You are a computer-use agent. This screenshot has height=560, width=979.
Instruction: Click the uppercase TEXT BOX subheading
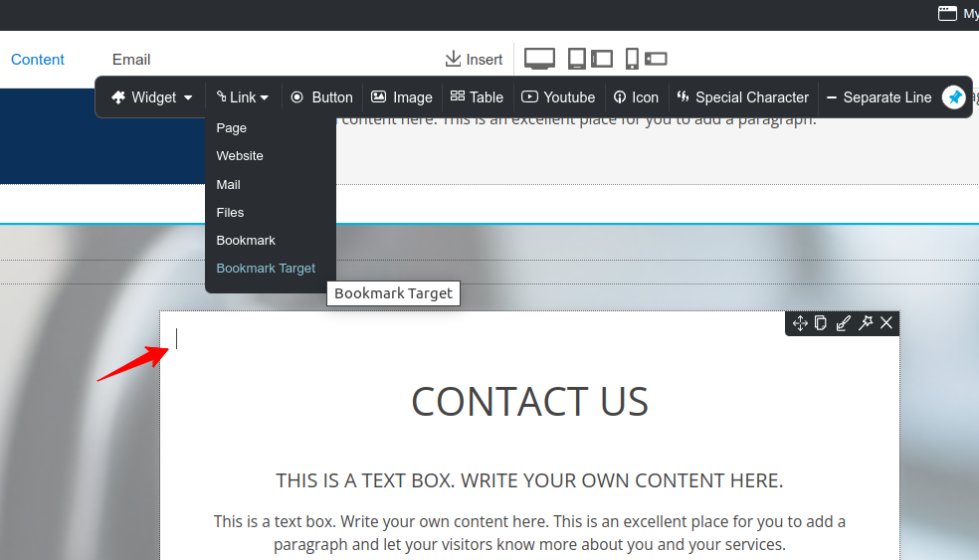529,480
